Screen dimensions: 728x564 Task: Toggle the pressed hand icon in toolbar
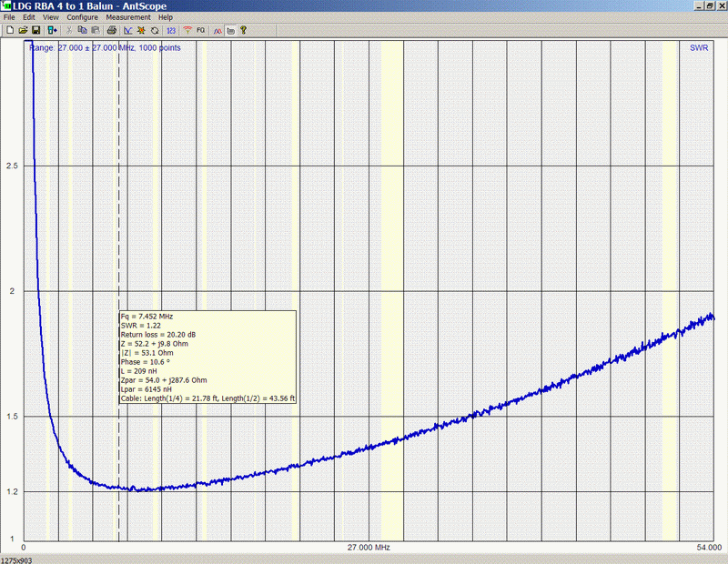(230, 30)
